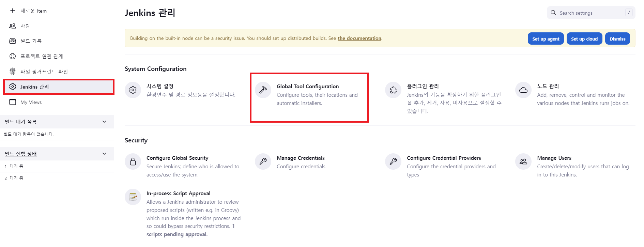Click the window icon beside My Views
Image resolution: width=644 pixels, height=247 pixels.
13,102
